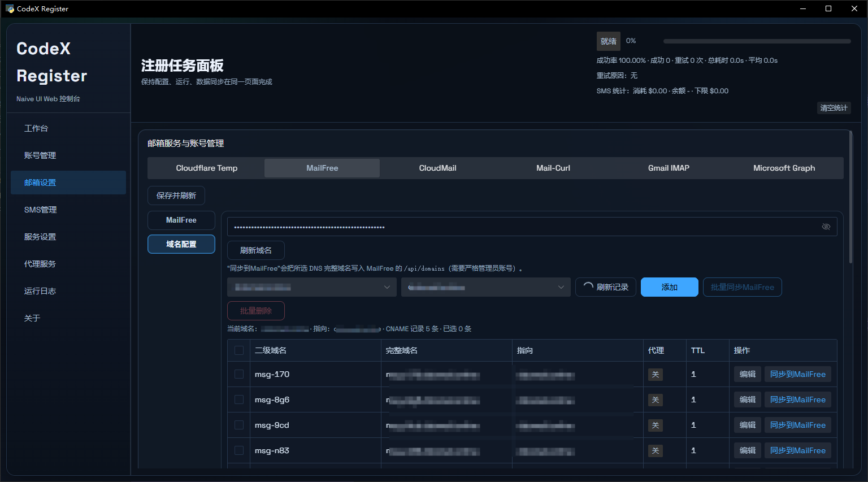Viewport: 868px width, 482px height.
Task: Open 工作台 in sidebar
Action: pyautogui.click(x=68, y=128)
